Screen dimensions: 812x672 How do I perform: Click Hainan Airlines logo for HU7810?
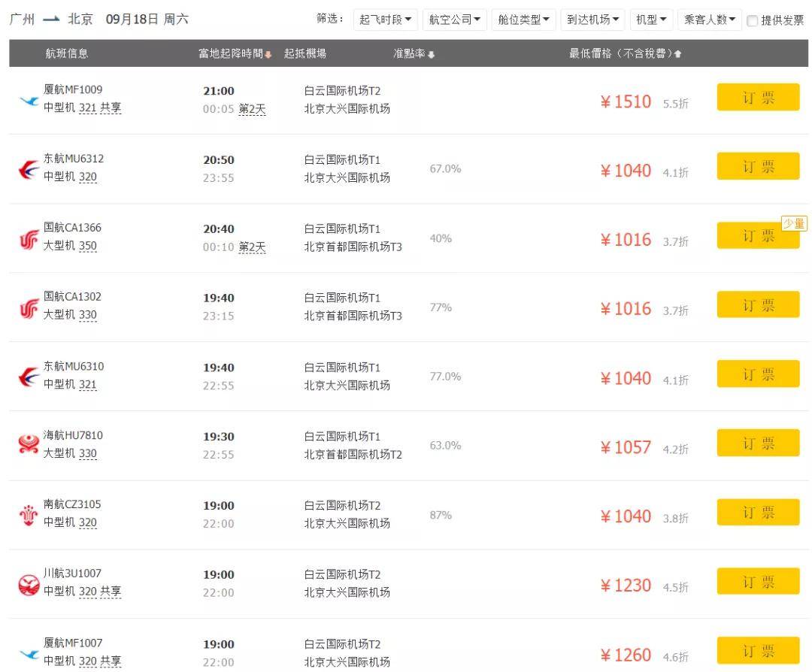[x=29, y=444]
